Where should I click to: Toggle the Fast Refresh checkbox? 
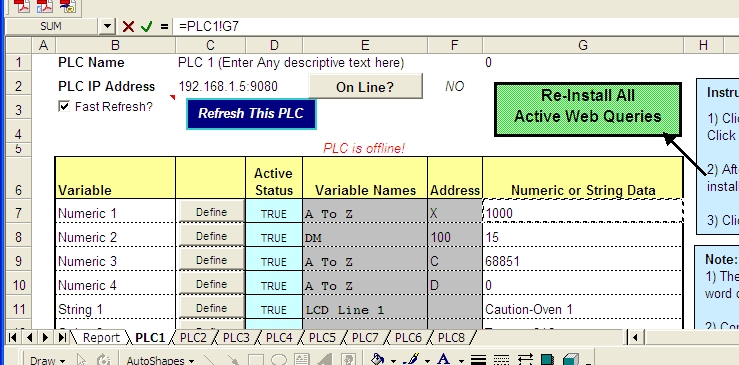[x=64, y=106]
